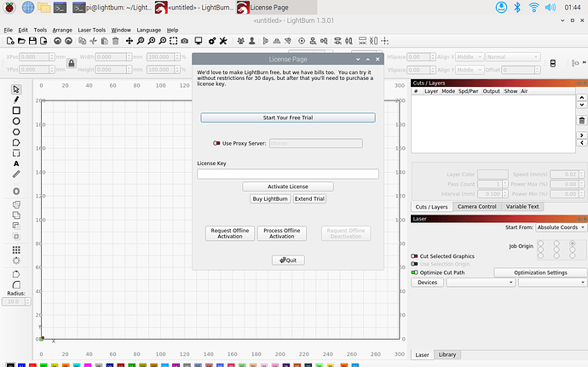
Task: Select the corner Radius tool icon
Action: (x=16, y=285)
